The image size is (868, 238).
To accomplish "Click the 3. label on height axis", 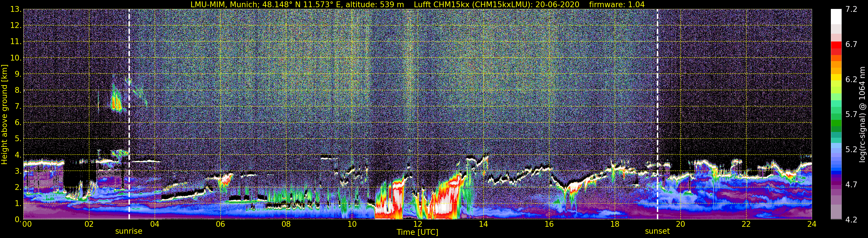I will 18,171.
